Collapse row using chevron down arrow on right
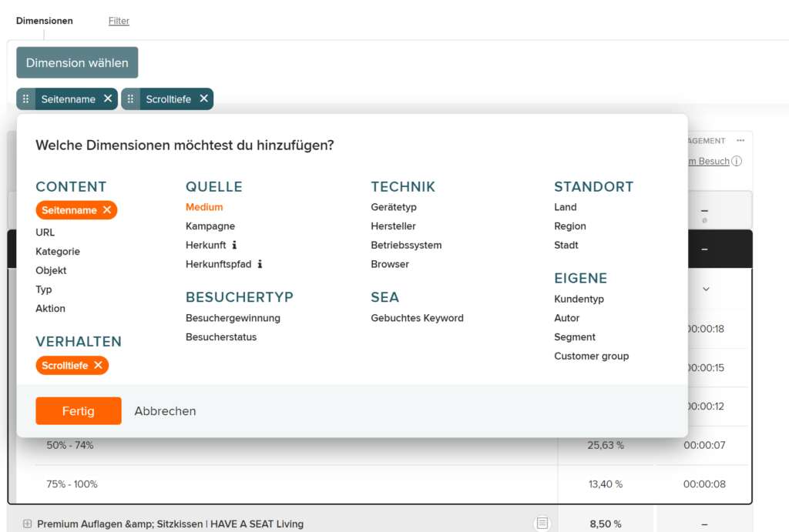The width and height of the screenshot is (789, 532). [x=706, y=289]
